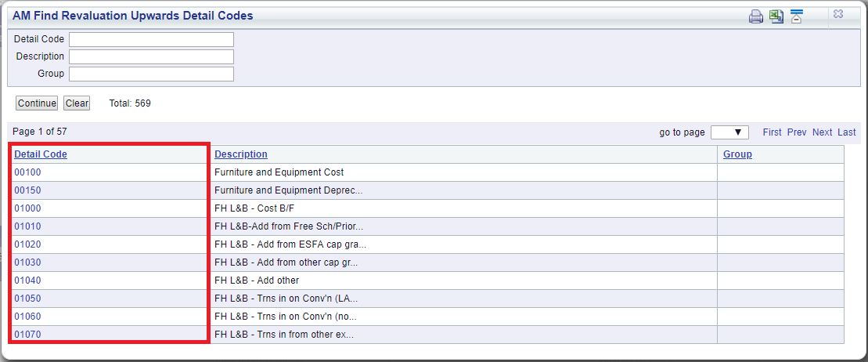Viewport: 868px width, 362px height.
Task: Click the First page link
Action: [773, 132]
